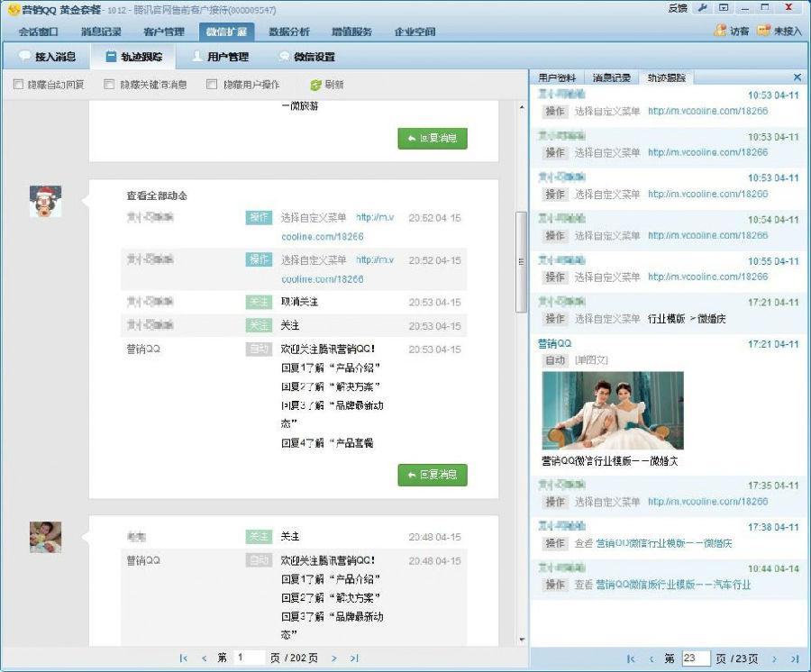Open the 增值服务 menu tab

351,32
